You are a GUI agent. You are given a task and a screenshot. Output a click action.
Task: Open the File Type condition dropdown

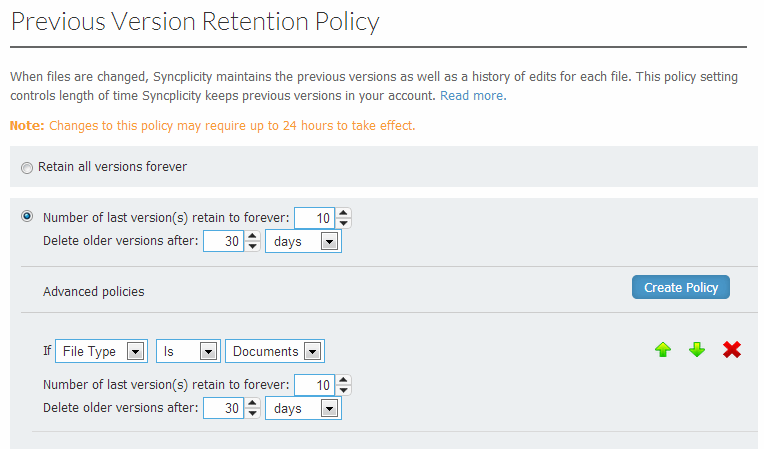point(101,351)
